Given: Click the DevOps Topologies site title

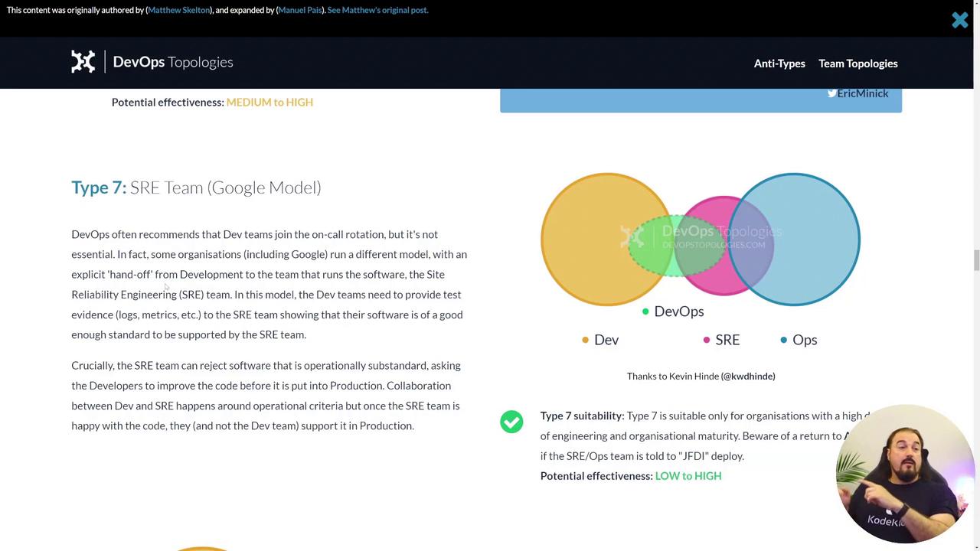Looking at the screenshot, I should pos(173,62).
